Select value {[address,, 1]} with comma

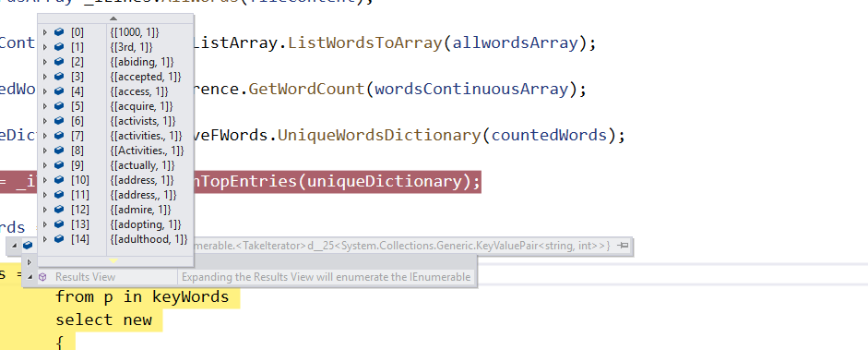click(143, 195)
